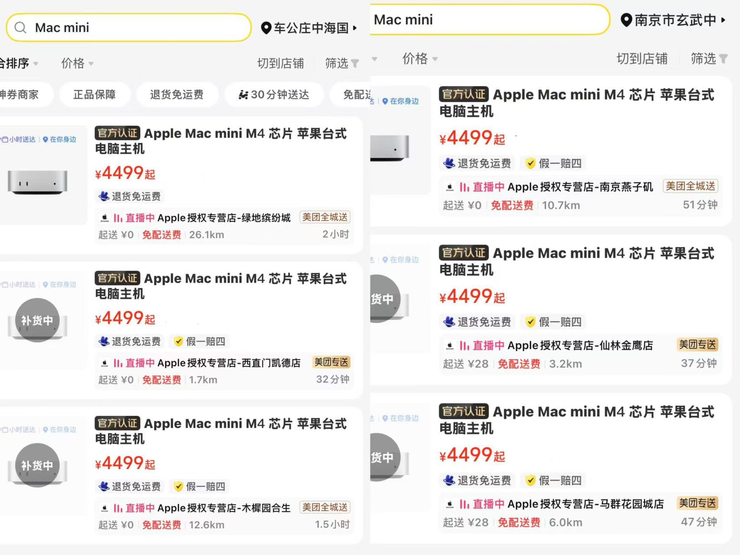Viewport: 740px width, 555px height.
Task: Tap location pin icon beside 车公庄中海国
Action: coord(266,28)
